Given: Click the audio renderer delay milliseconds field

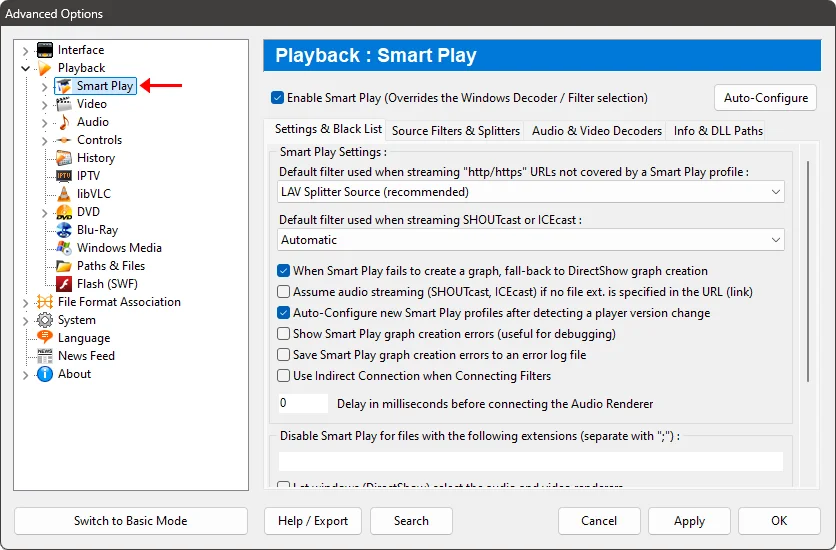Looking at the screenshot, I should pos(303,403).
